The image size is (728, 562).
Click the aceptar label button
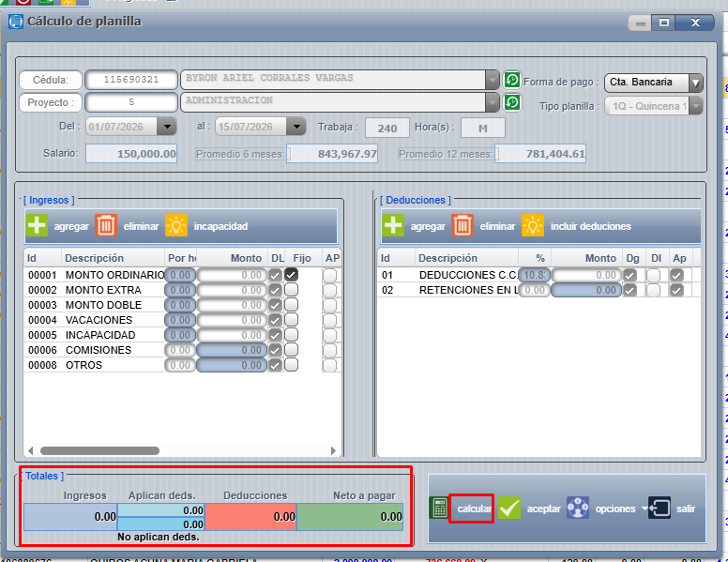click(544, 509)
